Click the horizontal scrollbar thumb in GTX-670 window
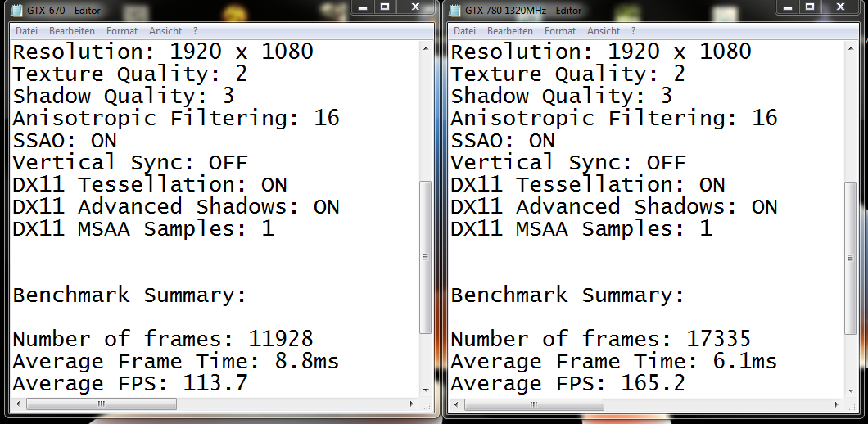868x424 pixels. (102, 404)
